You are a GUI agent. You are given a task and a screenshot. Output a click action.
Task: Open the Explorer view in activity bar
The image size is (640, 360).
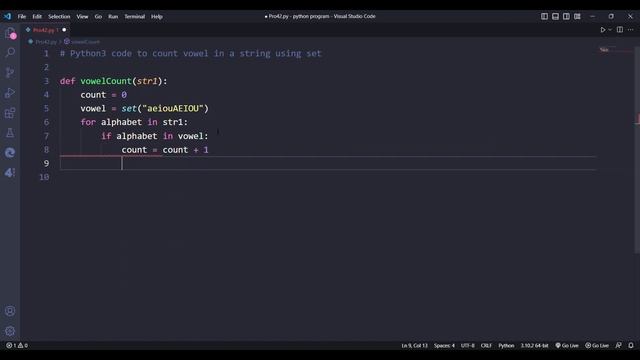[10, 33]
